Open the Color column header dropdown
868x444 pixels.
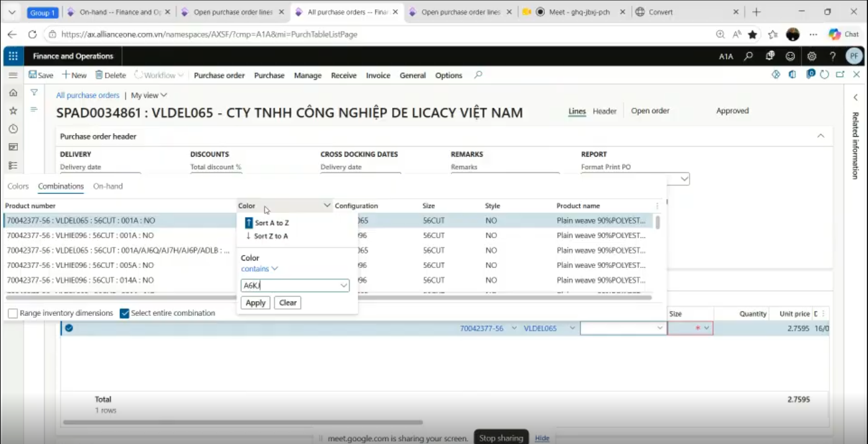pos(327,205)
